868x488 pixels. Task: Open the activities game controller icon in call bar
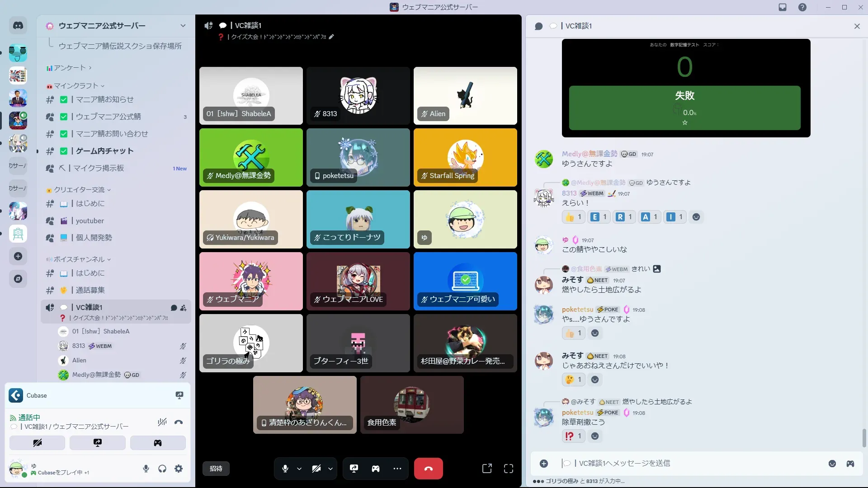pyautogui.click(x=376, y=469)
